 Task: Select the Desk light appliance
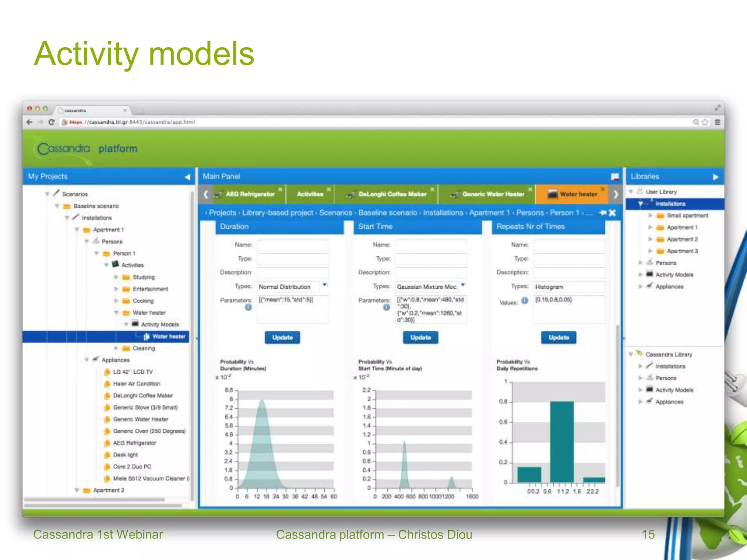pos(125,455)
